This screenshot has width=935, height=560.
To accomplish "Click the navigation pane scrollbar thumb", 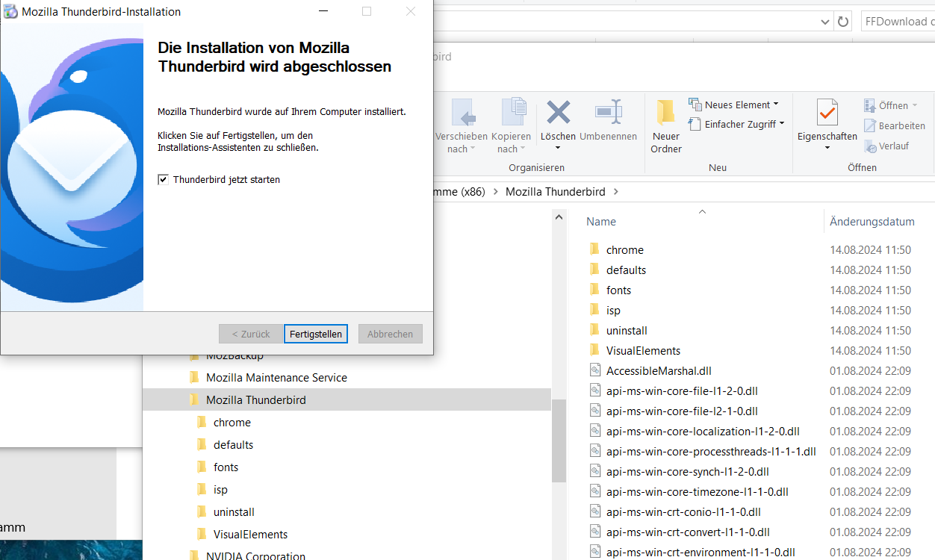I will [558, 441].
